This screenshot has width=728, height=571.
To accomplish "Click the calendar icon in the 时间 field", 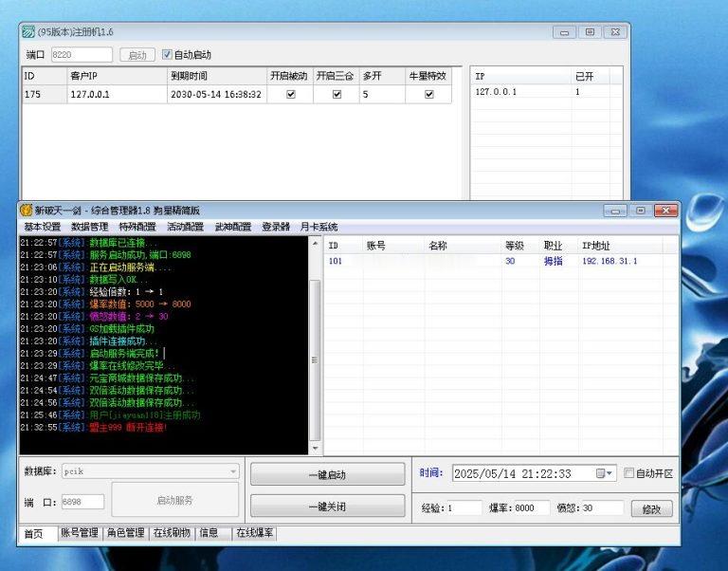I will coord(601,473).
